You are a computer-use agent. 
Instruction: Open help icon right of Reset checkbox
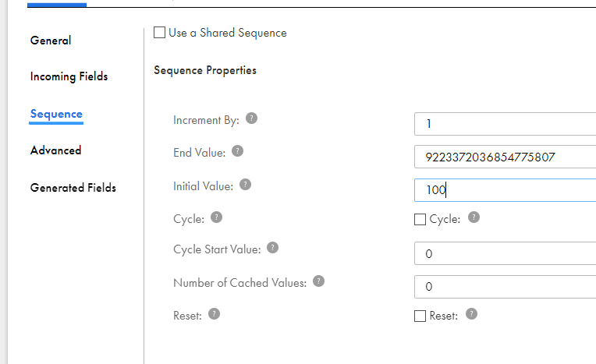(471, 314)
